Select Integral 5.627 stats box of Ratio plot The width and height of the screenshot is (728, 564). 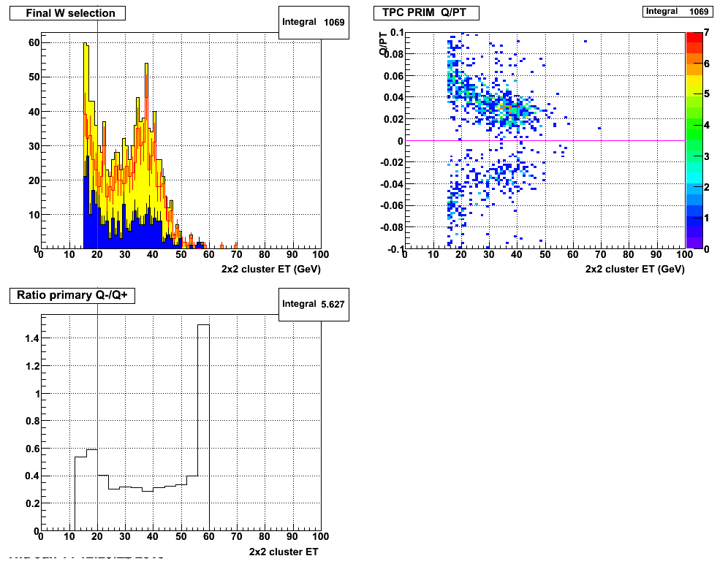(314, 304)
